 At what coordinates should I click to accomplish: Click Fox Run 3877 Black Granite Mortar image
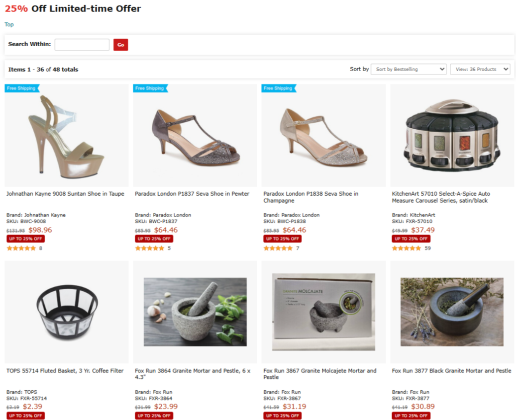click(x=452, y=312)
